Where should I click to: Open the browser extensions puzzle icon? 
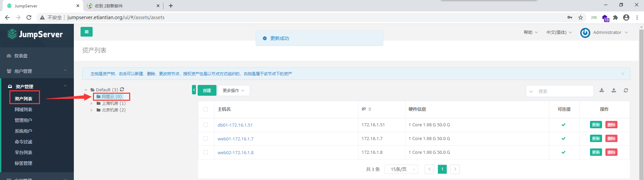[x=615, y=17]
